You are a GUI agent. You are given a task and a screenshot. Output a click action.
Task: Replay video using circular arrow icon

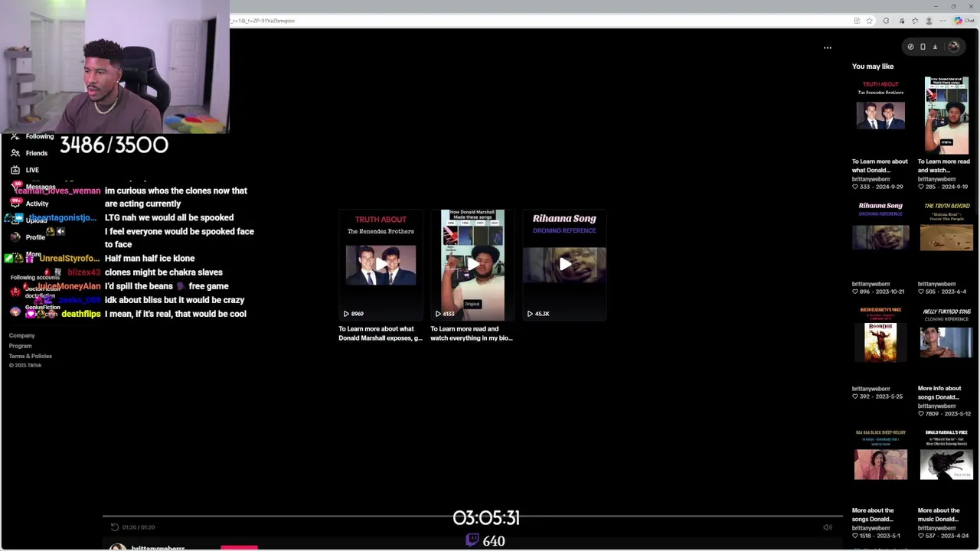pyautogui.click(x=115, y=527)
